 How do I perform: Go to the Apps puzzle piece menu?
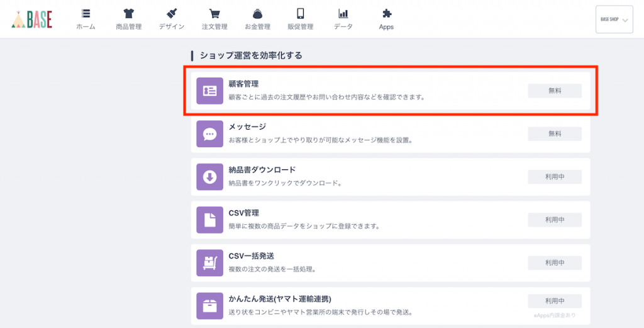[386, 14]
